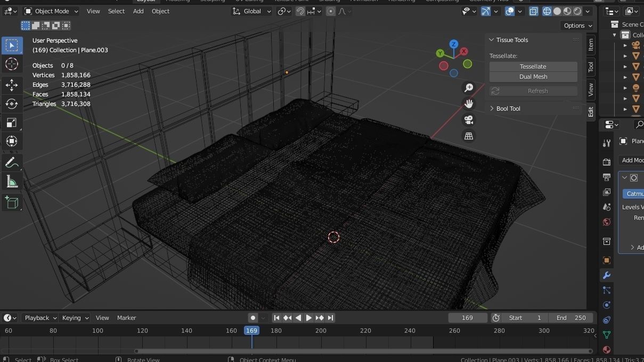The image size is (644, 362).
Task: Switch to material preview shading
Action: 567,11
